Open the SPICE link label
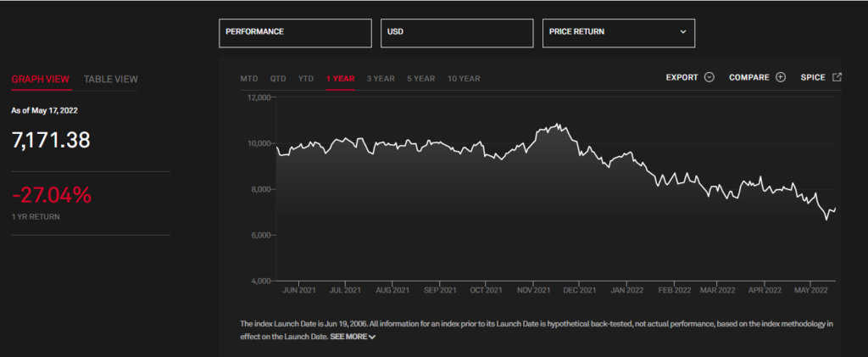 (813, 77)
